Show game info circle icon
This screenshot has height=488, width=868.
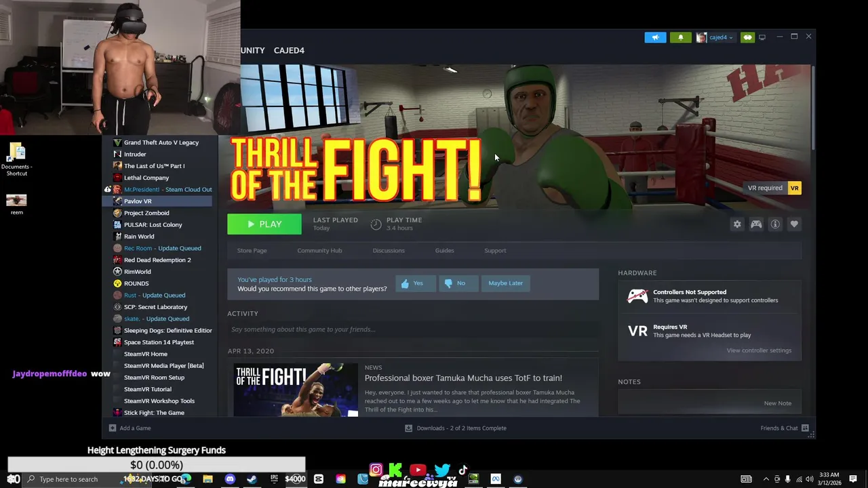click(775, 224)
